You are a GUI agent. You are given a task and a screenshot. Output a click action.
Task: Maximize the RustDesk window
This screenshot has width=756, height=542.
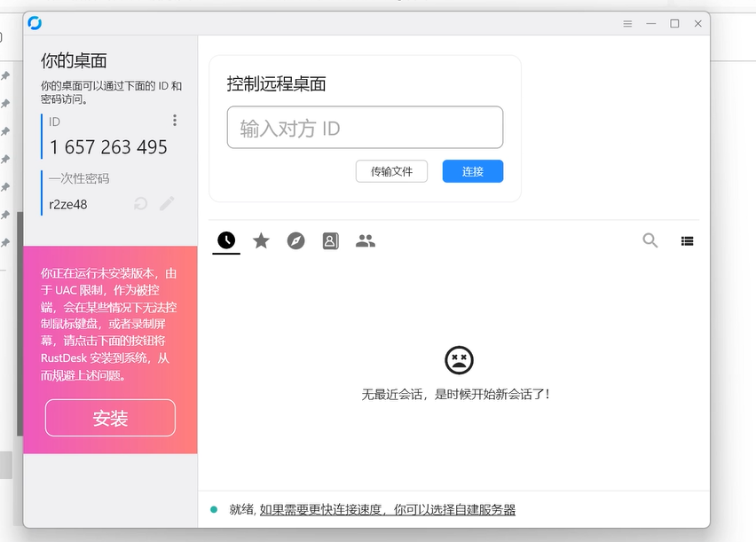tap(674, 24)
